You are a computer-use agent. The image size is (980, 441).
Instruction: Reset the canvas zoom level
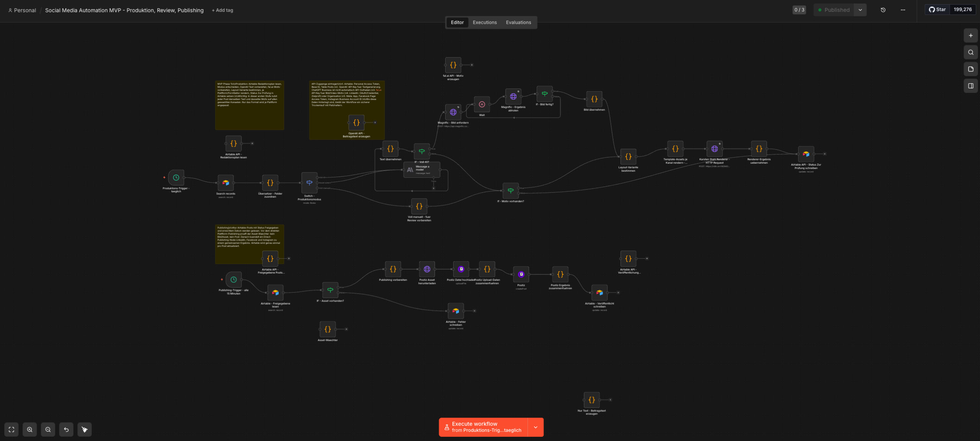coord(66,430)
